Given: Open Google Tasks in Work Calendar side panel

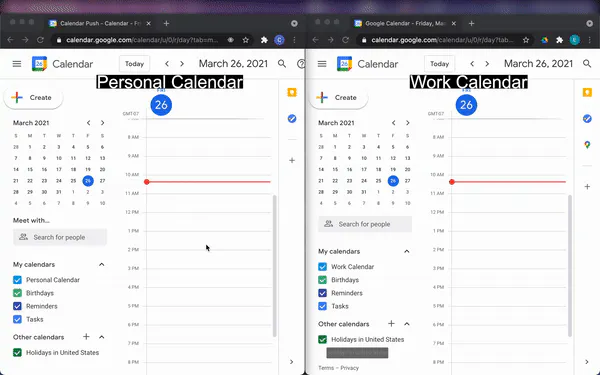Looking at the screenshot, I should [587, 119].
